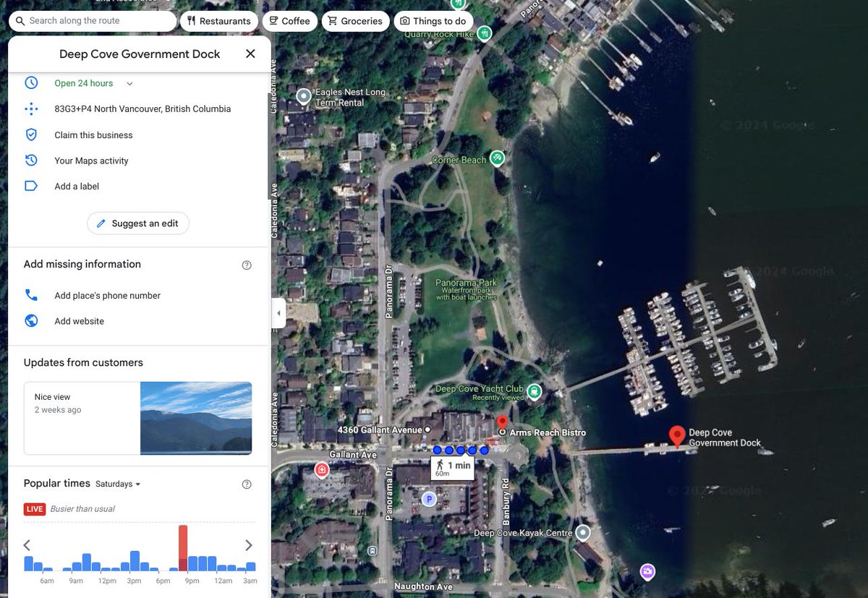Click the Deep Cove Government Dock red pin
Screen dimensions: 868x598
(677, 437)
